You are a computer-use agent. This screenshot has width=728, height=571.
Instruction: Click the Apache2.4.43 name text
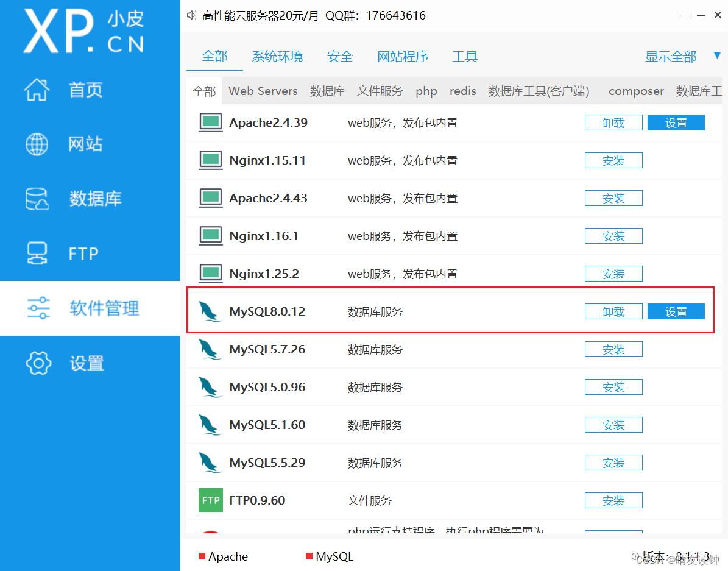pos(269,198)
